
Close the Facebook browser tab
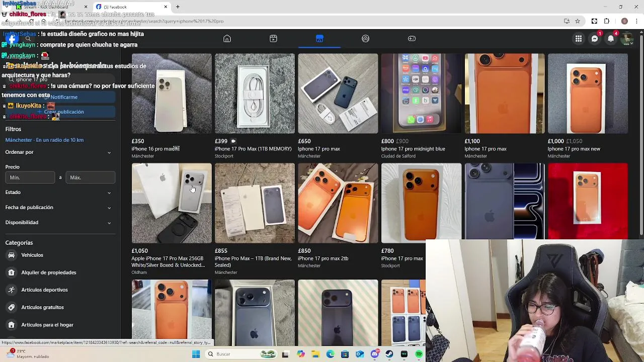[166, 7]
